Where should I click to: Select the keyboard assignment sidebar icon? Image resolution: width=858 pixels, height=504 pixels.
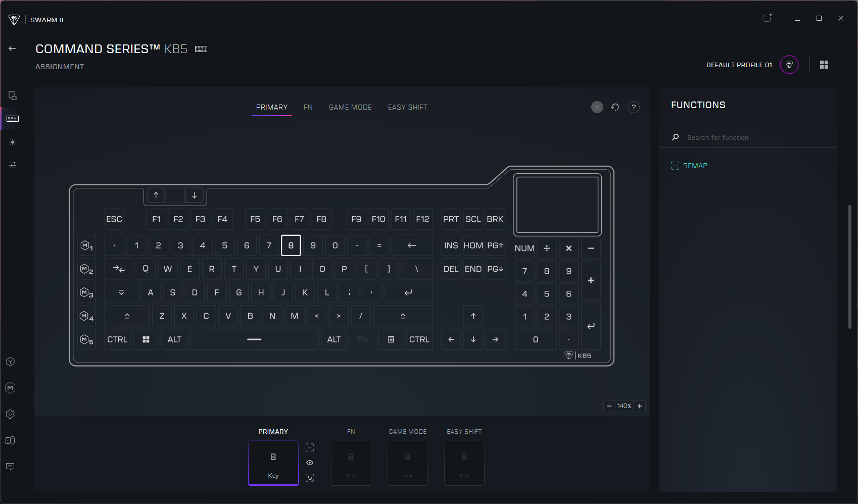[x=13, y=119]
